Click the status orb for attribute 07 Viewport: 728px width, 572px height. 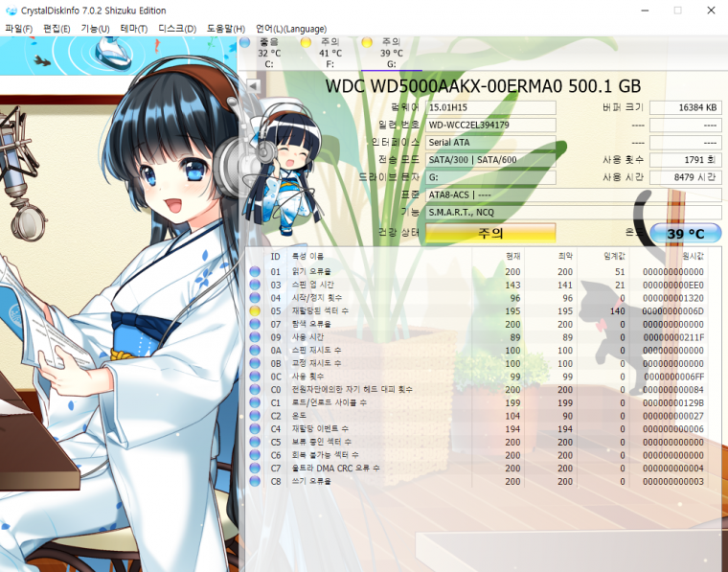tap(255, 324)
